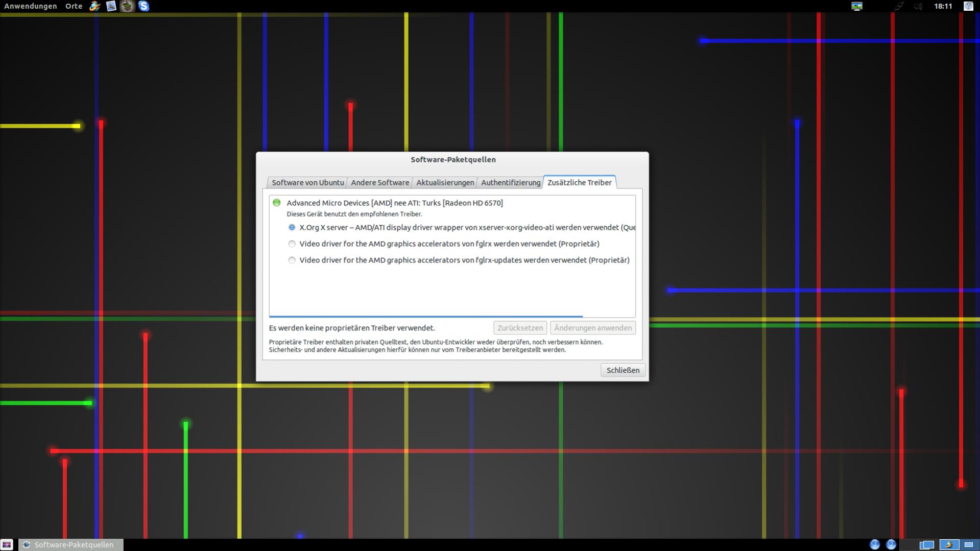Launch the web browser globe icon in top panel

(x=94, y=6)
